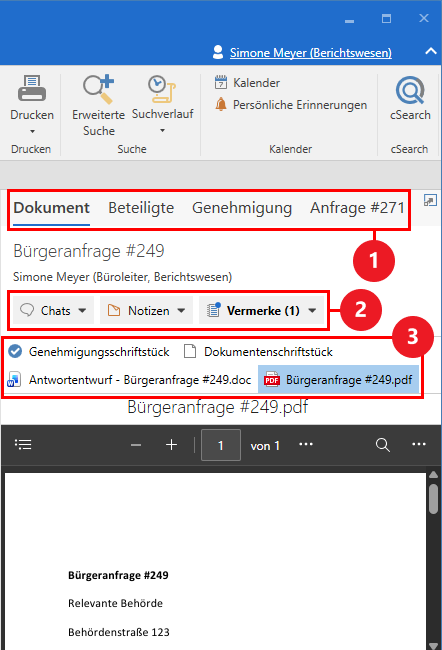This screenshot has width=442, height=650.
Task: Zoom out with the minus button
Action: pyautogui.click(x=136, y=445)
